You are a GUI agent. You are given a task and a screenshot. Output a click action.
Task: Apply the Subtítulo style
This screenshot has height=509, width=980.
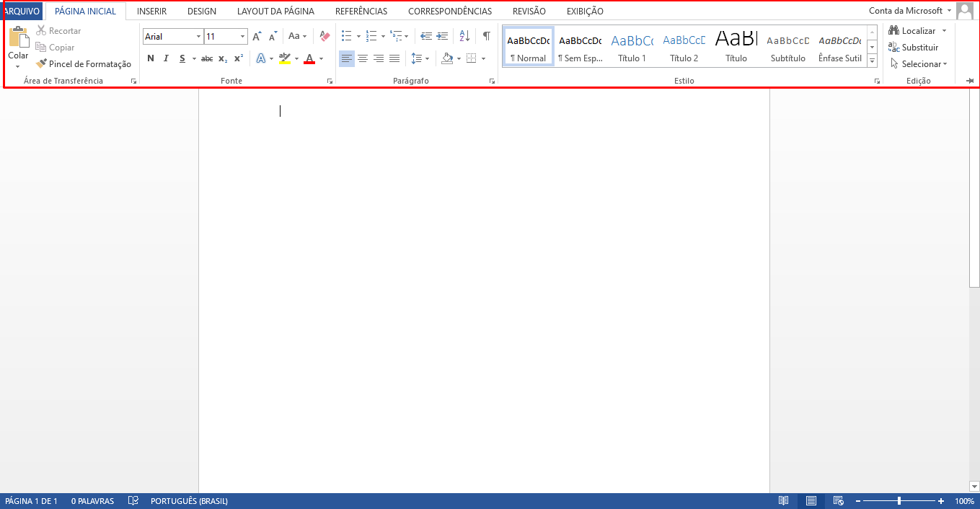pyautogui.click(x=787, y=48)
